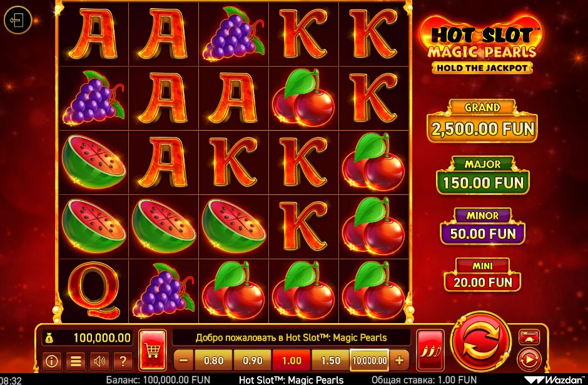Screen dimensions: 588x385
Task: Open the hamburger menu icon
Action: [x=75, y=361]
